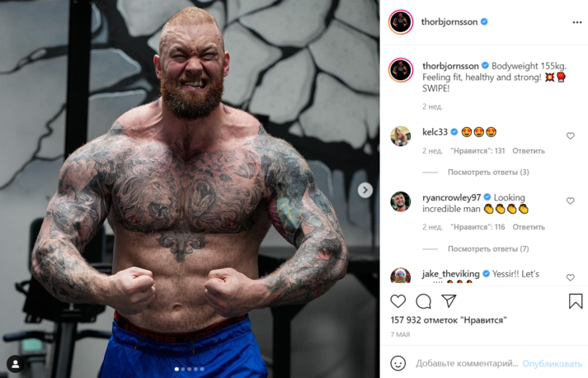Like jake_theviking's comment
This screenshot has height=378, width=588.
tap(570, 277)
